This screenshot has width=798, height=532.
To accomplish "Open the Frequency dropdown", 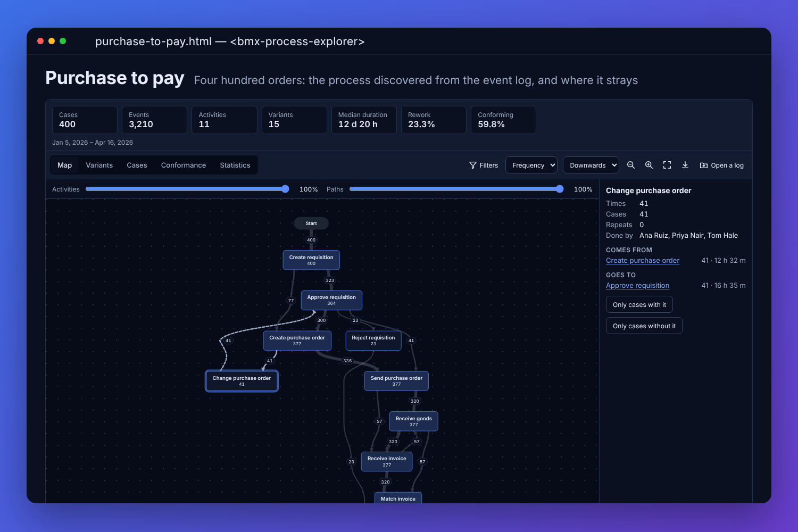I will pos(531,165).
